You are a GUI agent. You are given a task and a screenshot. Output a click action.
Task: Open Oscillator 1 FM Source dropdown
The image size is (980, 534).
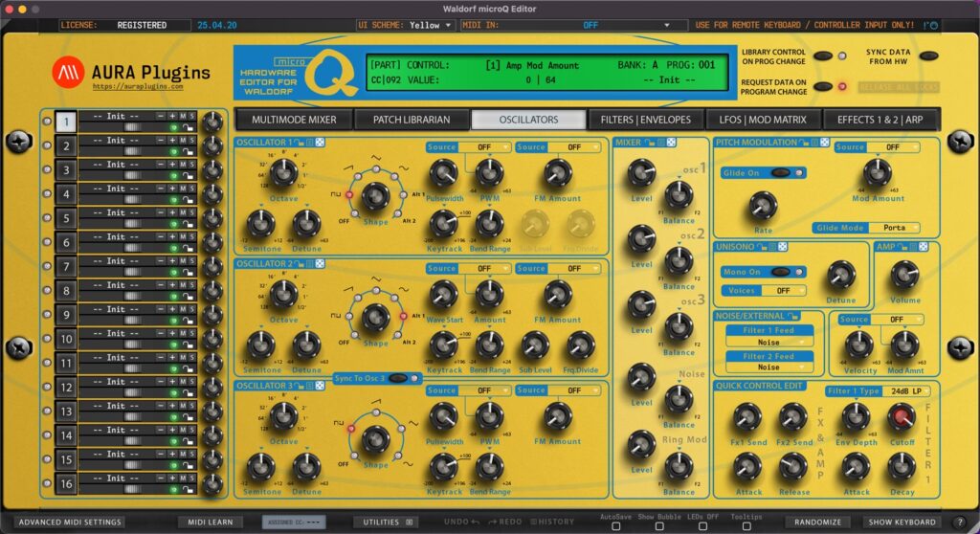574,147
